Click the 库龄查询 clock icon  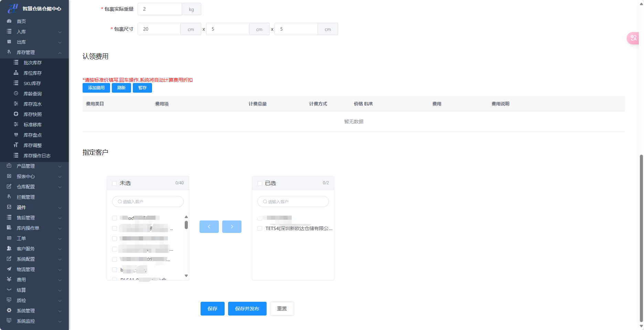[x=16, y=93]
